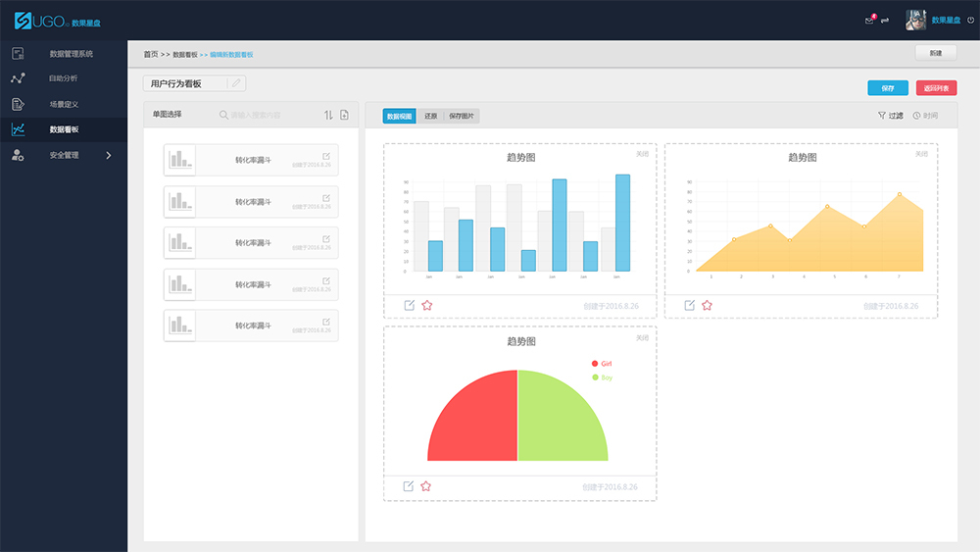Click the power icon in header

click(x=970, y=20)
